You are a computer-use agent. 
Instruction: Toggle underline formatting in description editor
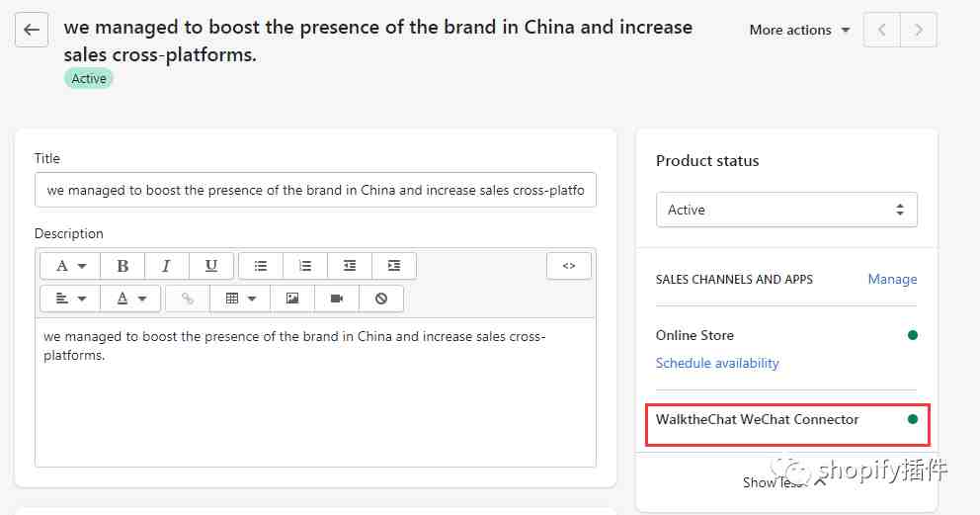(211, 266)
